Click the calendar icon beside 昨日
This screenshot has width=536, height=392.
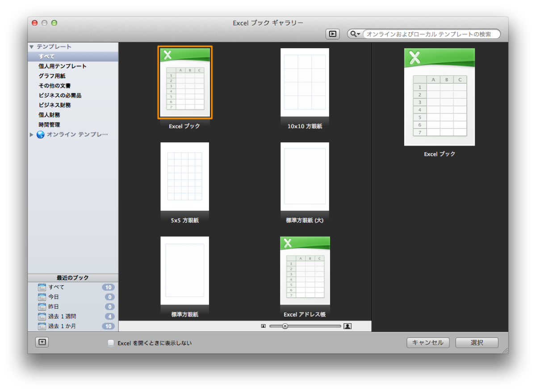click(x=42, y=307)
